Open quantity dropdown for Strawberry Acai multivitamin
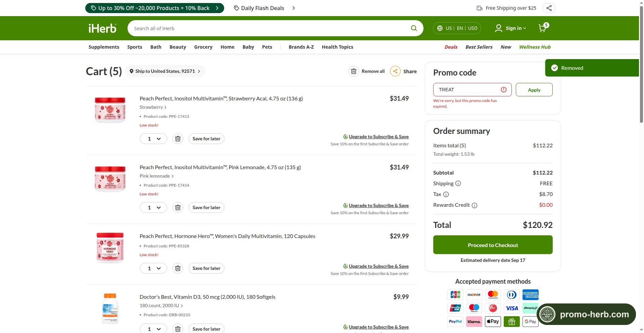The image size is (644, 333). [153, 139]
